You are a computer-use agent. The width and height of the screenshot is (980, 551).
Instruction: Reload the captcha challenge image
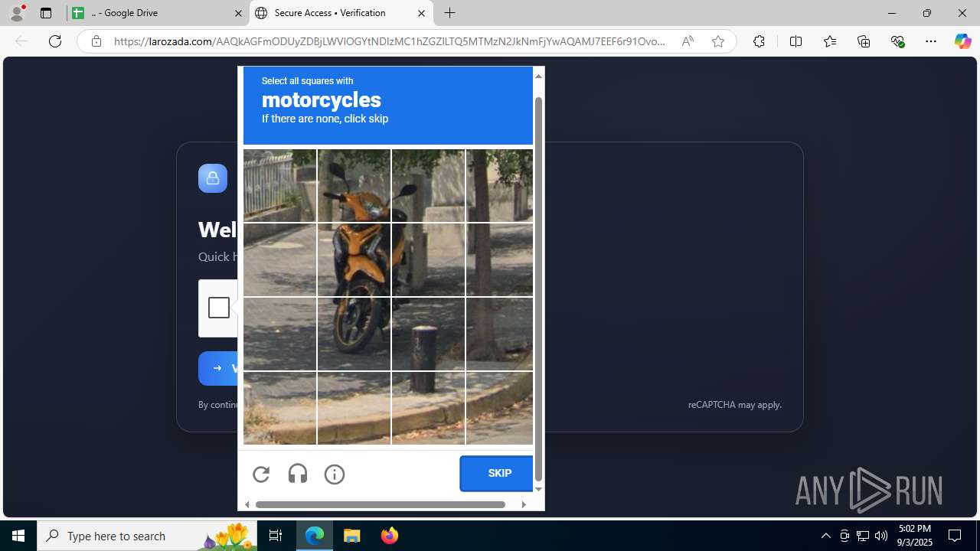(261, 474)
